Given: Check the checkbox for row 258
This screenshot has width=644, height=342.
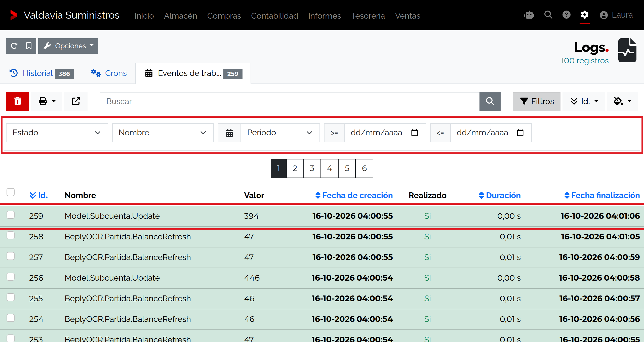Looking at the screenshot, I should (11, 236).
